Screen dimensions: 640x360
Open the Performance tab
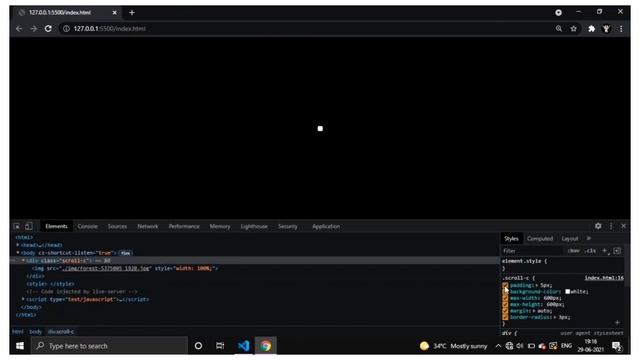coord(184,226)
